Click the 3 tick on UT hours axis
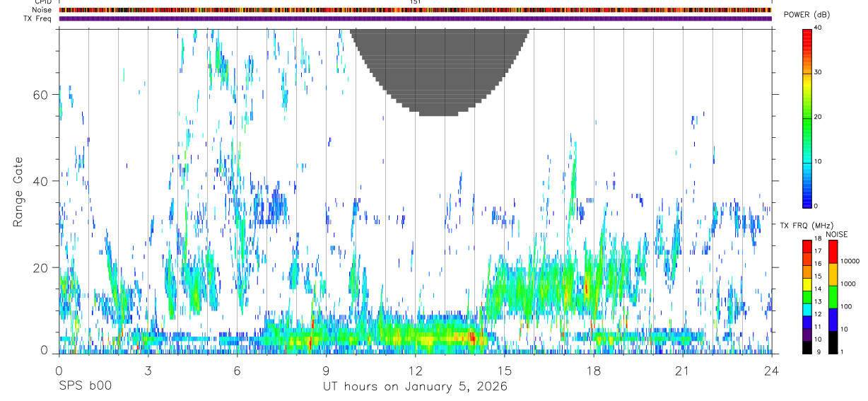Viewport: 868px width, 401px height. (x=148, y=370)
